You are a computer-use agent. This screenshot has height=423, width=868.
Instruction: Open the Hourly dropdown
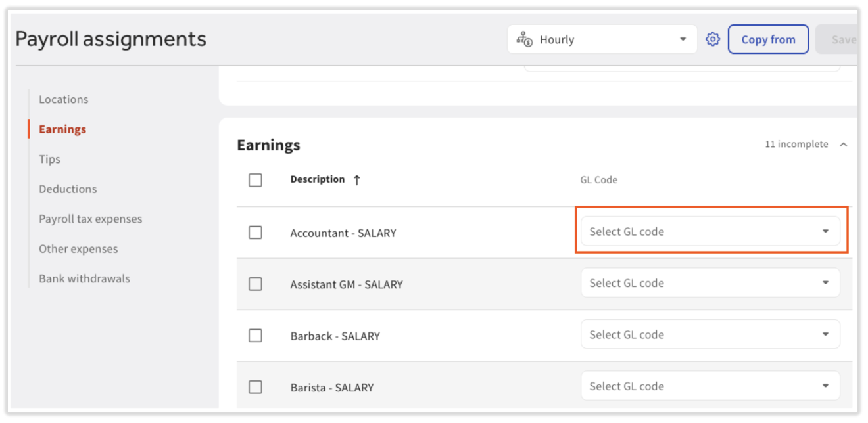(x=602, y=39)
